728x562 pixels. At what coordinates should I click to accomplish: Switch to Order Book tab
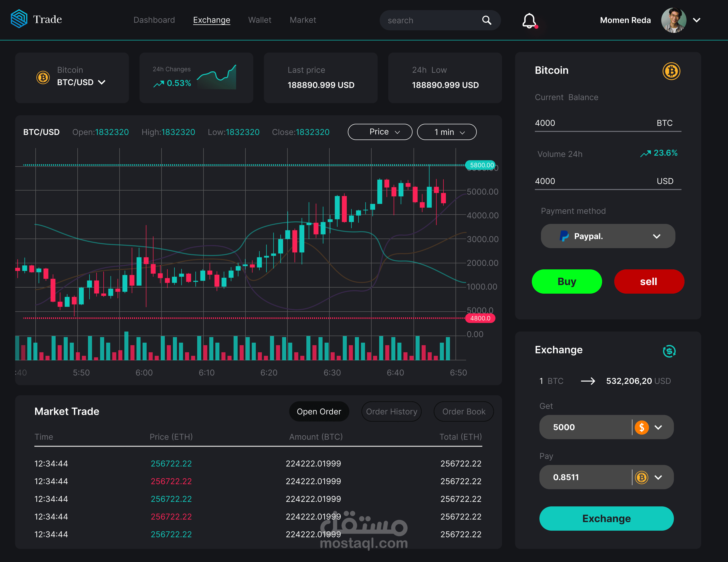(463, 412)
